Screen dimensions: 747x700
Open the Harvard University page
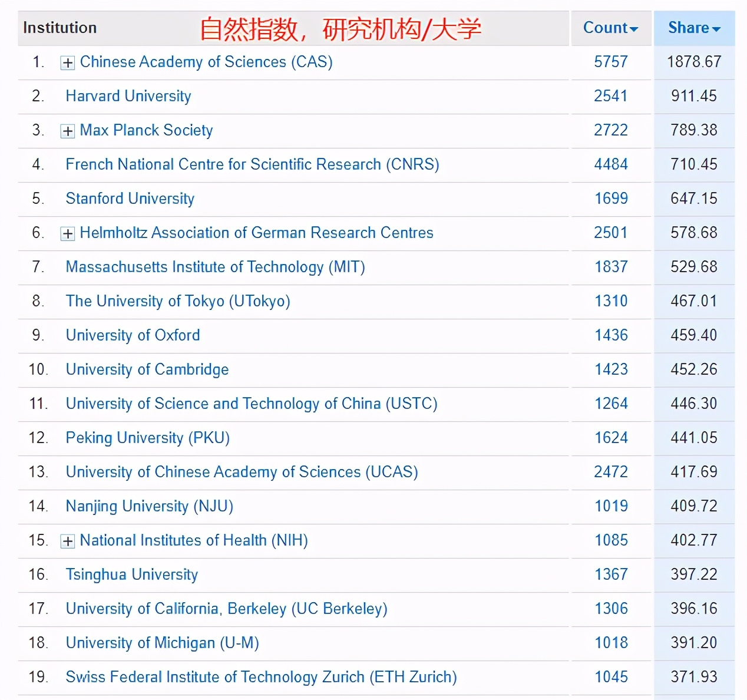click(x=128, y=96)
